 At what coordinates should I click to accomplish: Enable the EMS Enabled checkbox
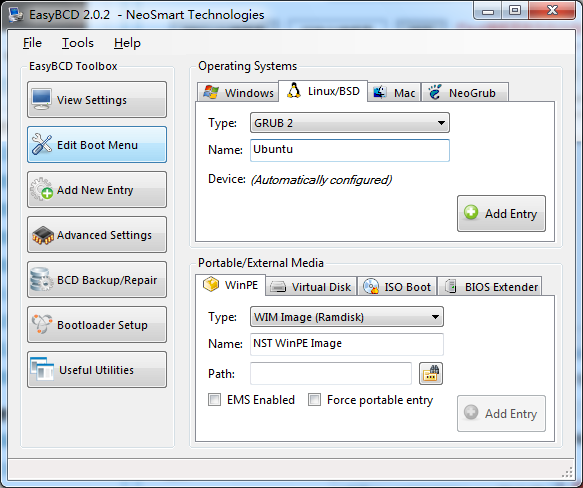pyautogui.click(x=214, y=400)
